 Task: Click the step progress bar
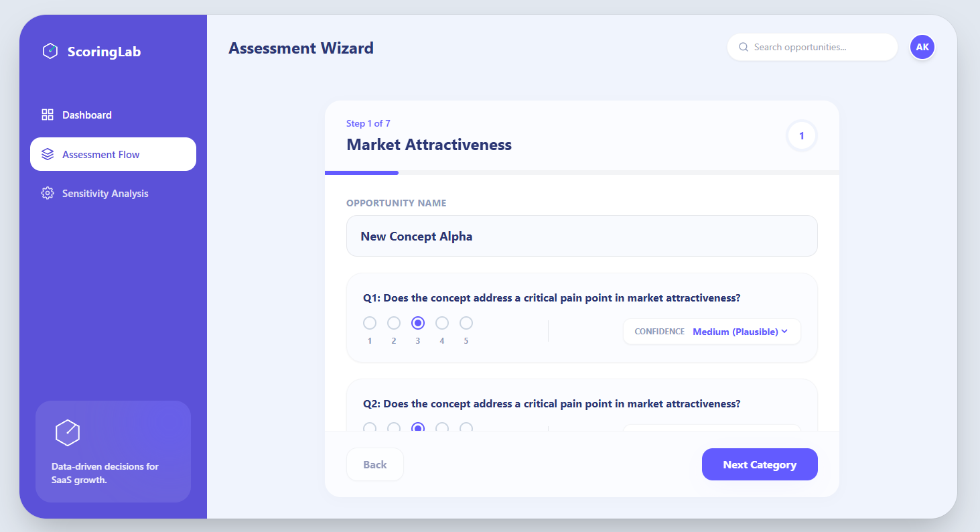pos(582,173)
